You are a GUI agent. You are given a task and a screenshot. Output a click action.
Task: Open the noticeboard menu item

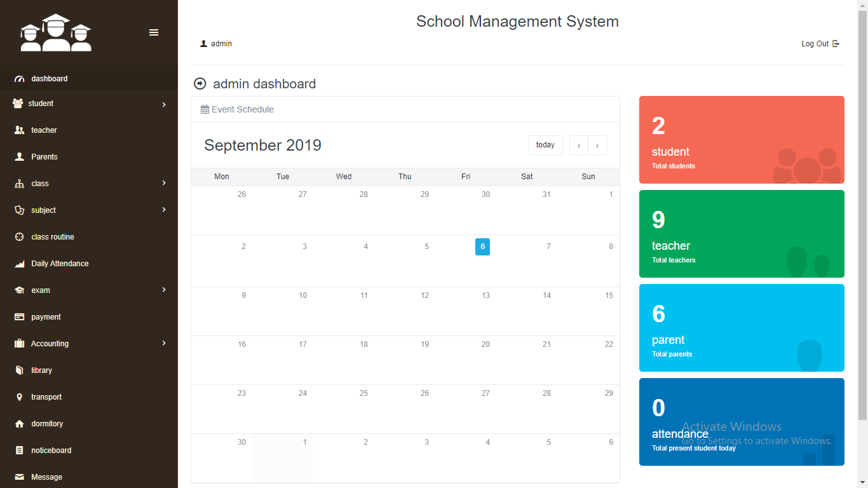51,451
